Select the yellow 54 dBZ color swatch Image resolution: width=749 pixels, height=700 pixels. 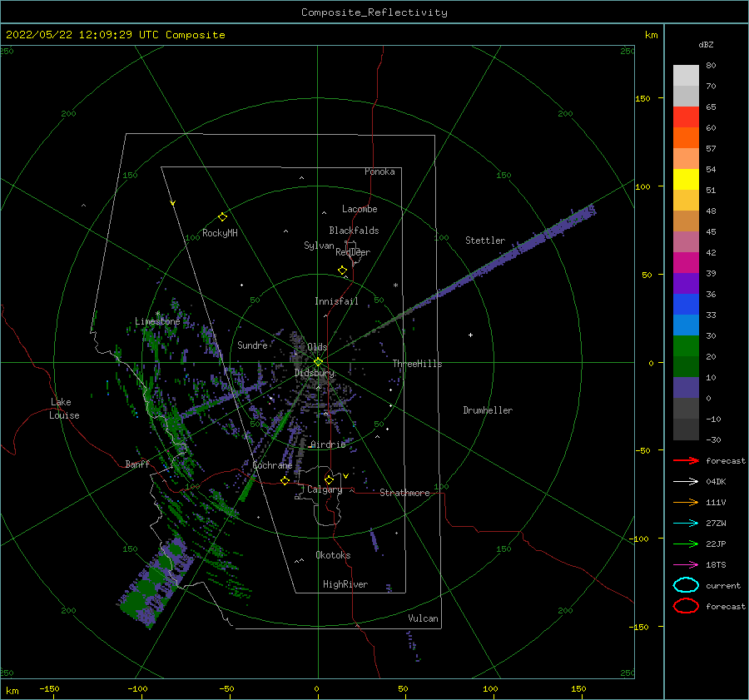point(686,180)
